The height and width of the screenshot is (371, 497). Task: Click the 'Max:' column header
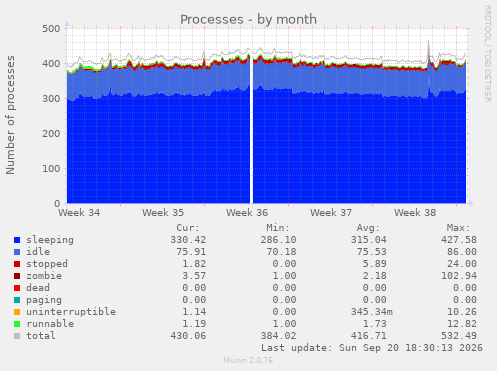point(458,228)
